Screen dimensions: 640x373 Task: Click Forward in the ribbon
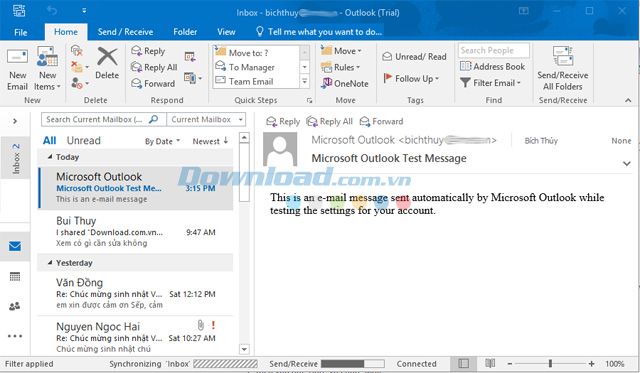pyautogui.click(x=153, y=83)
